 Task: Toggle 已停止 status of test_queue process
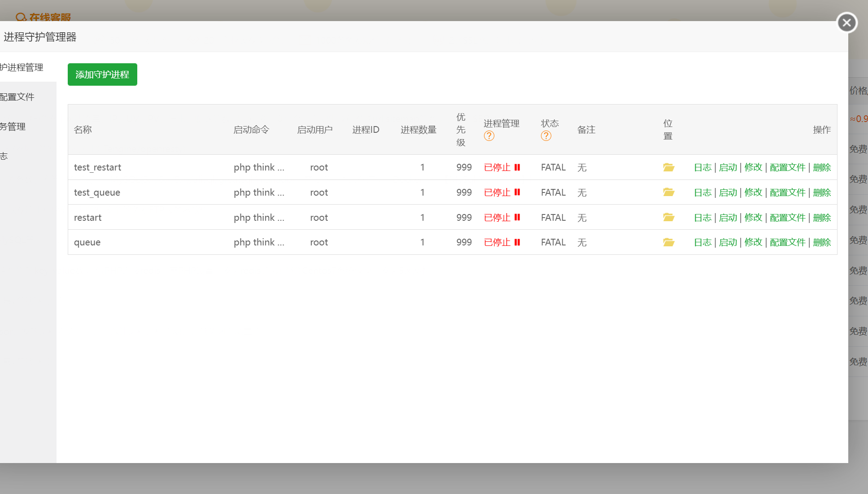click(x=497, y=192)
